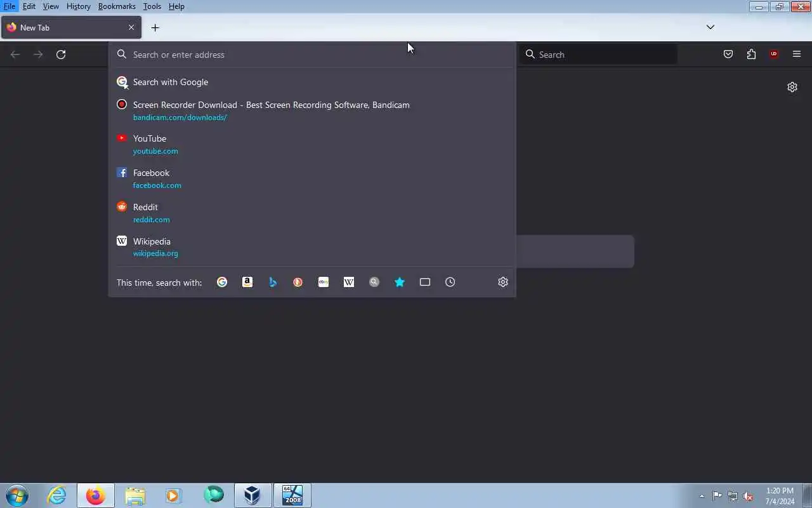Open the YouTube suggestion
The image size is (812, 508).
pos(312,144)
